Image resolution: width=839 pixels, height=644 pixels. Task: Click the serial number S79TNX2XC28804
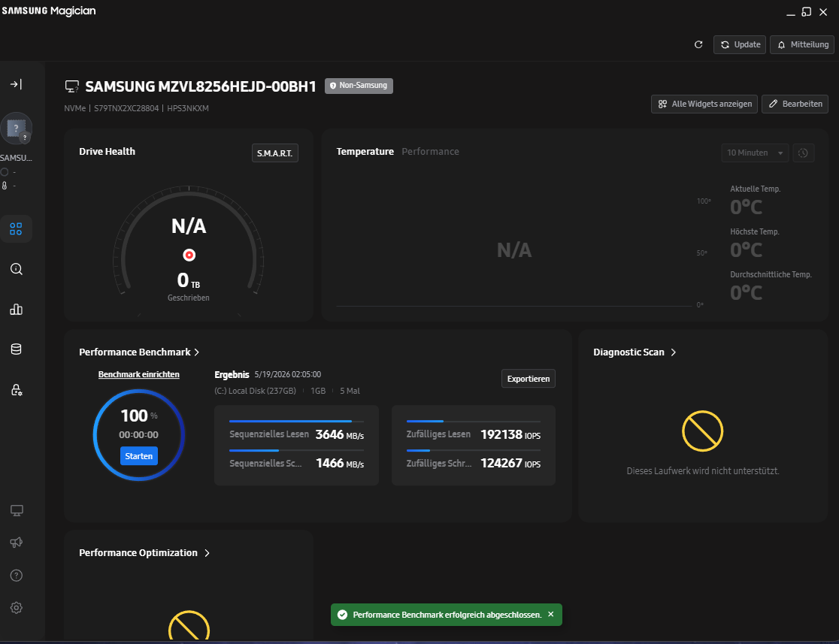(126, 108)
